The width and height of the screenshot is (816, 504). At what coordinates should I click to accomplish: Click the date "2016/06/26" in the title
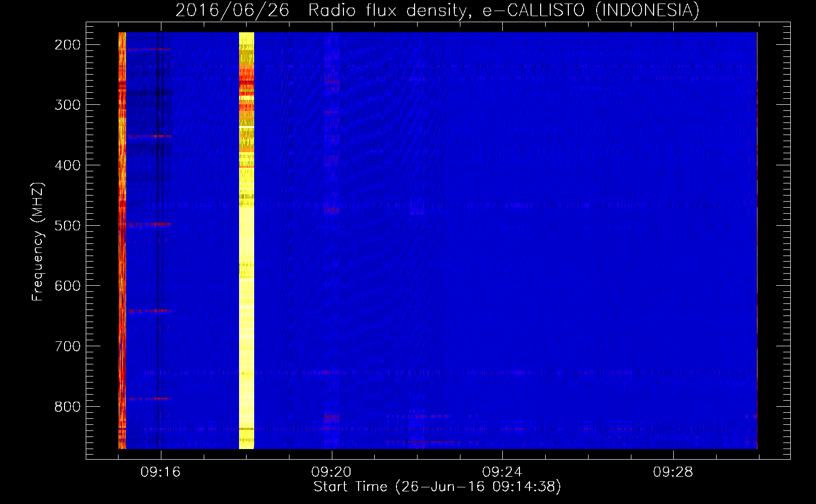click(232, 11)
